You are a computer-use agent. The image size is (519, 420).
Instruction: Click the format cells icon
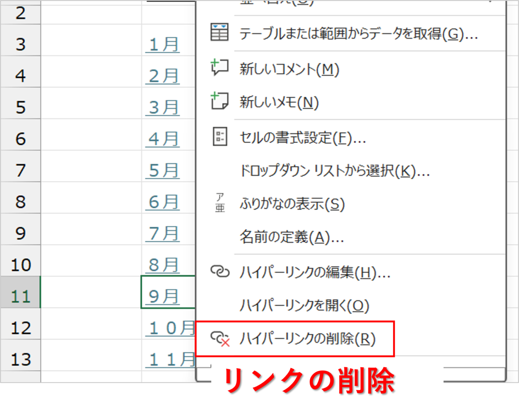tap(220, 136)
